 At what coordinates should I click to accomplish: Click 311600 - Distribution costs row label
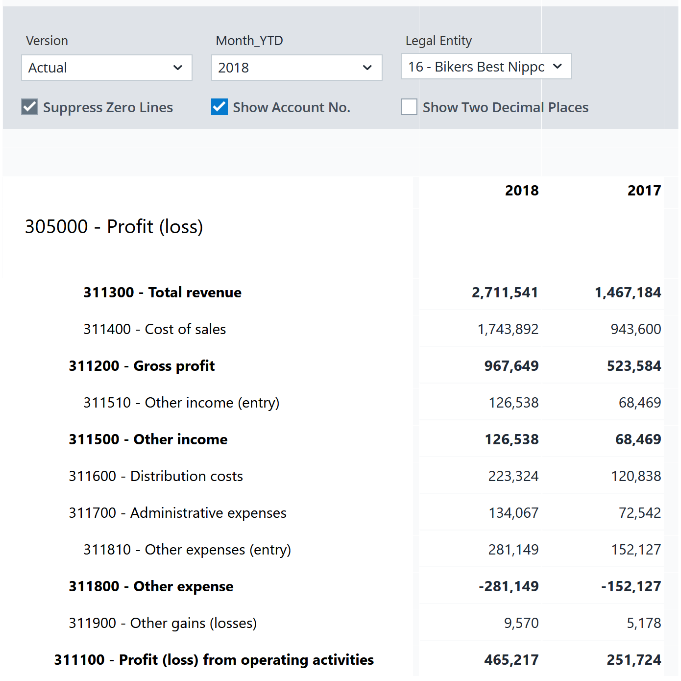pos(155,476)
